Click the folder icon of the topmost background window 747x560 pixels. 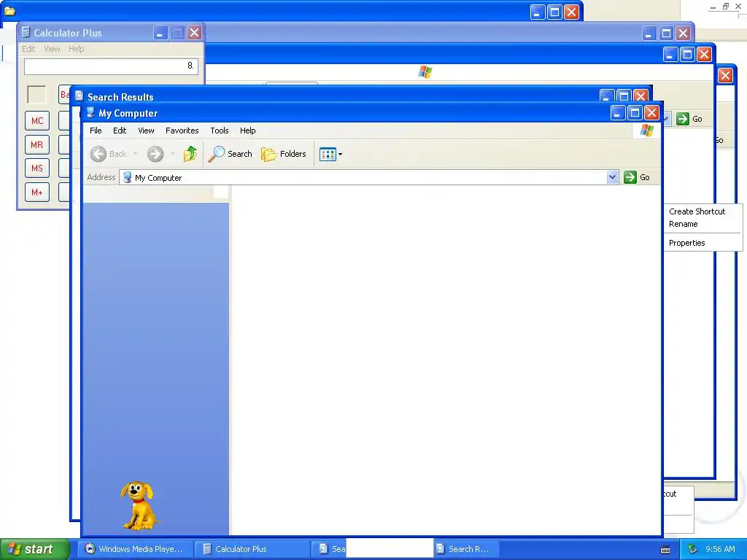pyautogui.click(x=9, y=10)
